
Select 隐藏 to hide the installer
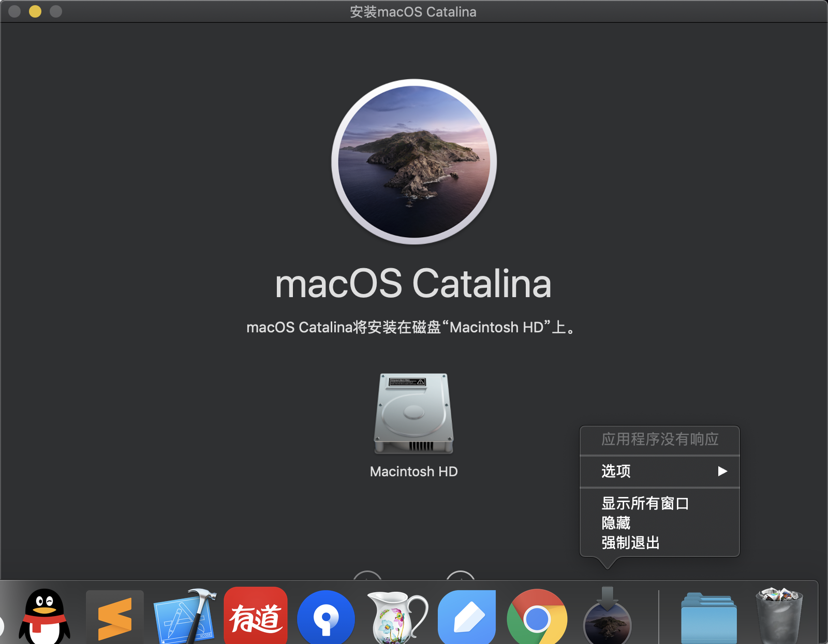tap(616, 523)
